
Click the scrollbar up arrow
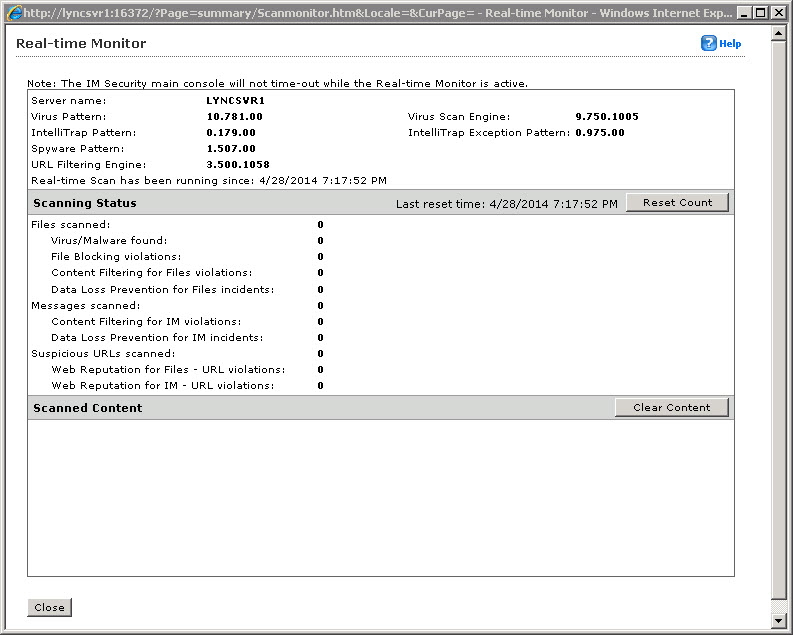tap(780, 33)
